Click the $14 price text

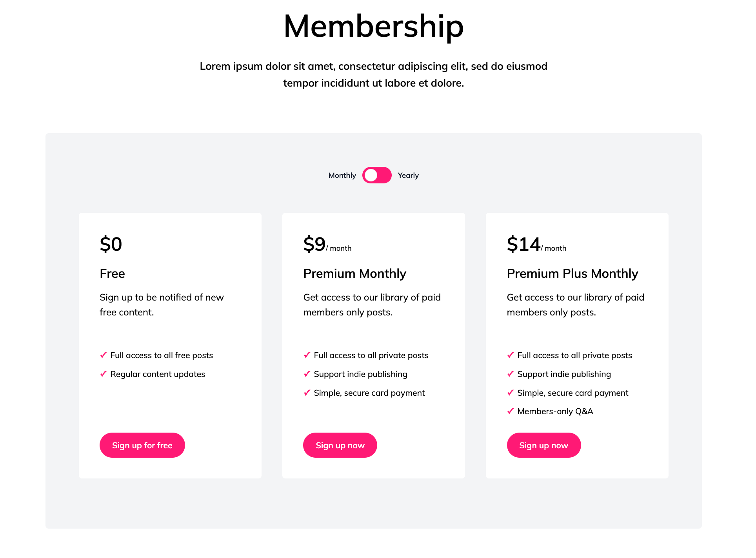[523, 244]
